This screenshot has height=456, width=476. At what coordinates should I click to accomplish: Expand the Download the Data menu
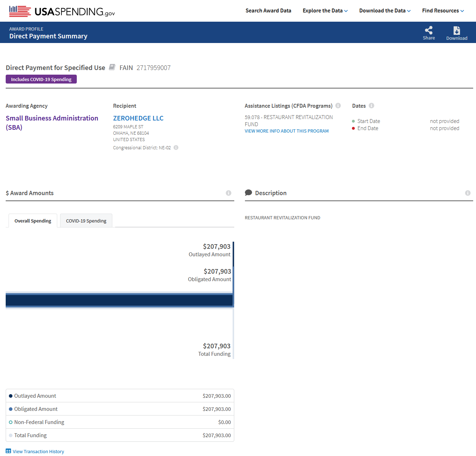[x=385, y=11]
